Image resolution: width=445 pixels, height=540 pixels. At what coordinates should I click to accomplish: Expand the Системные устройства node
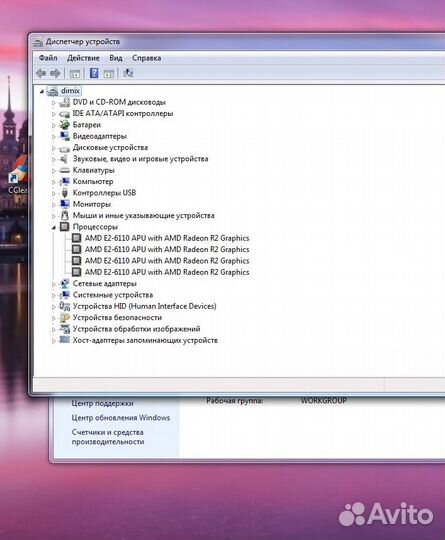click(x=53, y=295)
